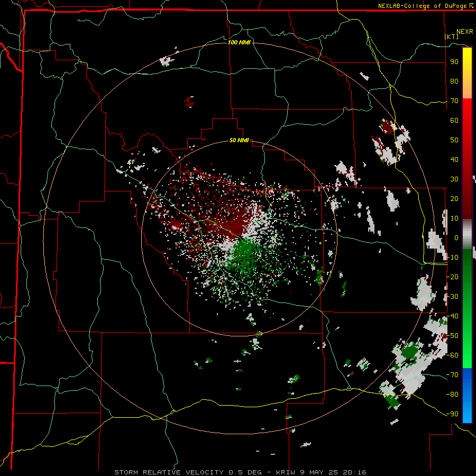The image size is (476, 476).
Task: Select the "50" value on the velocity scale
Action: (454, 140)
